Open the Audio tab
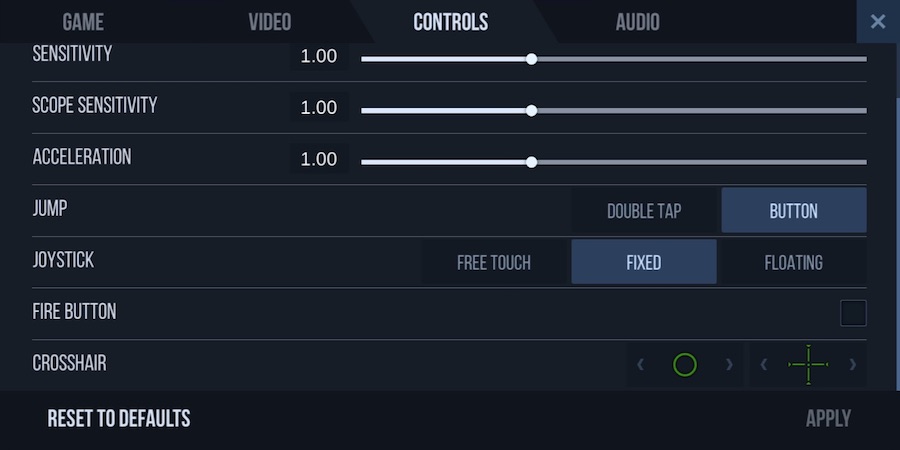This screenshot has height=450, width=900. click(638, 22)
